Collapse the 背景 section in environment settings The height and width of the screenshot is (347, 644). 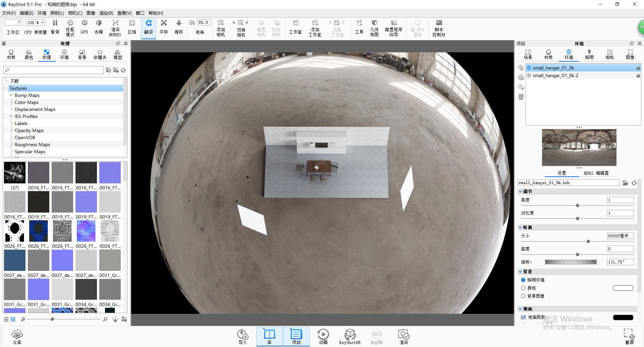pyautogui.click(x=520, y=272)
